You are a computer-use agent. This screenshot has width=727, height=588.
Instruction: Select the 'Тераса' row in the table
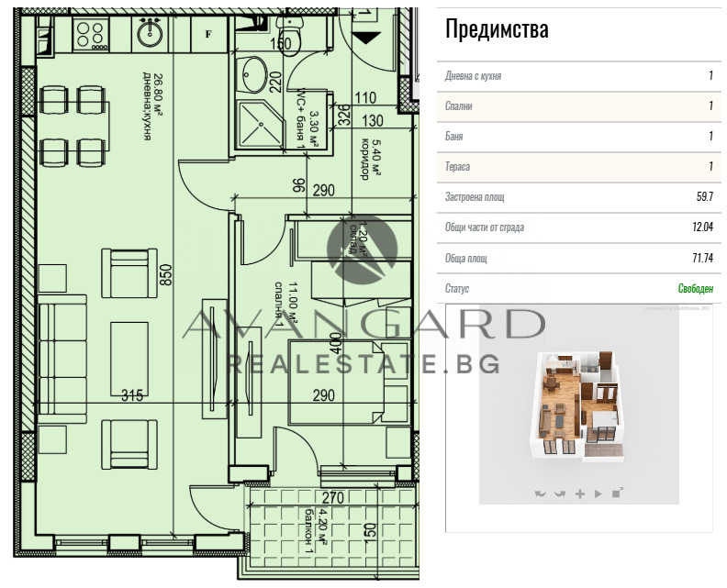tap(578, 167)
